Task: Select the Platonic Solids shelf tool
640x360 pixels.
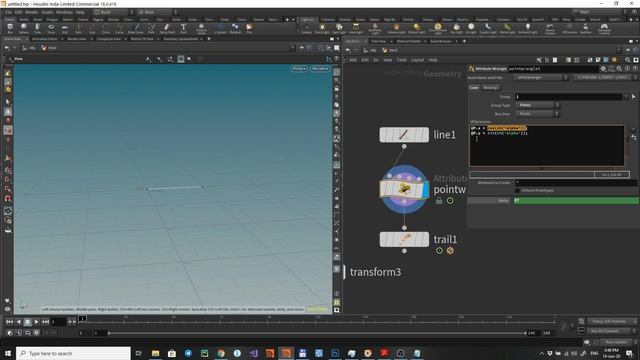Action: click(x=201, y=28)
